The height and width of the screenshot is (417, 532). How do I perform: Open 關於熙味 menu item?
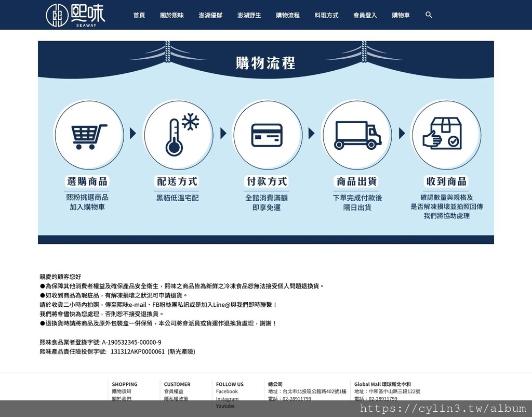[x=172, y=15]
